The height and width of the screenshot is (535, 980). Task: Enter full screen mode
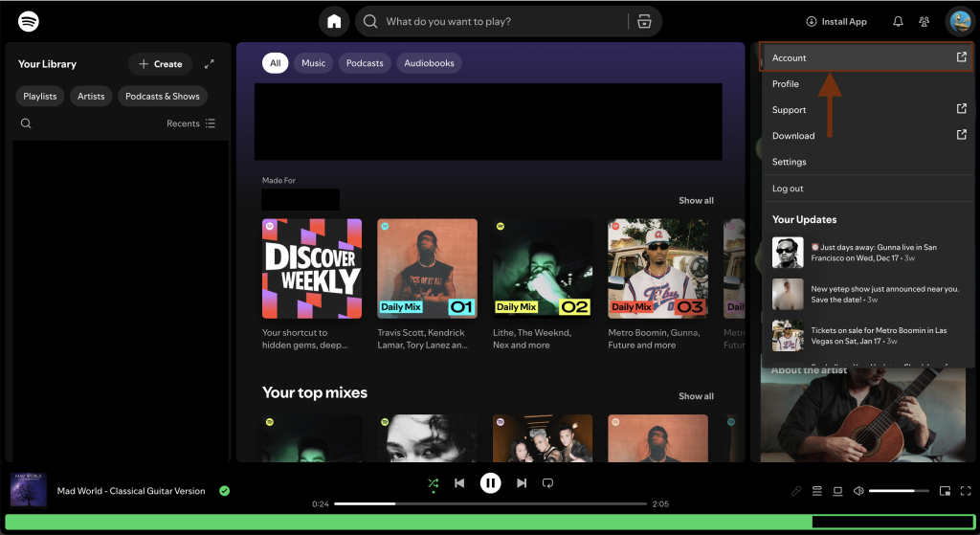click(966, 491)
